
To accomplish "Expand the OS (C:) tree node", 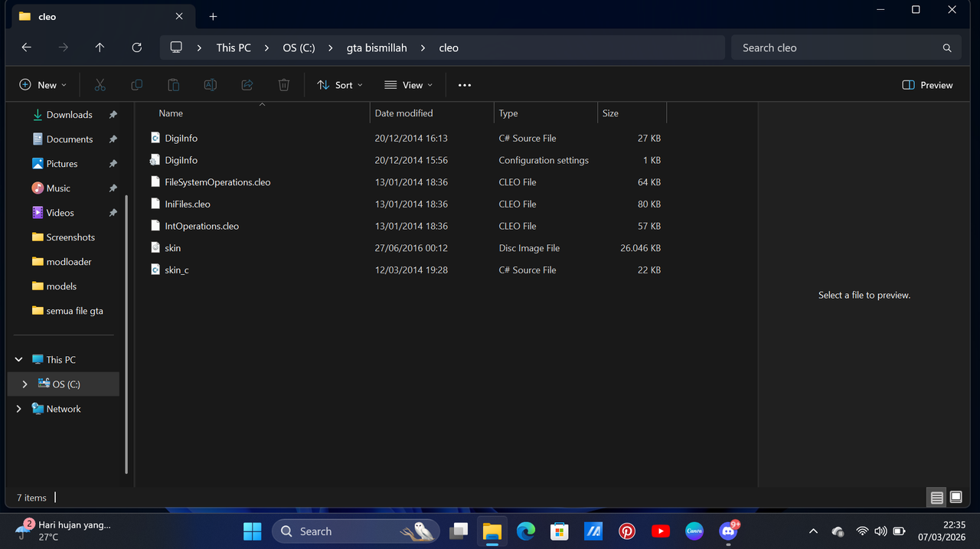I will point(25,384).
